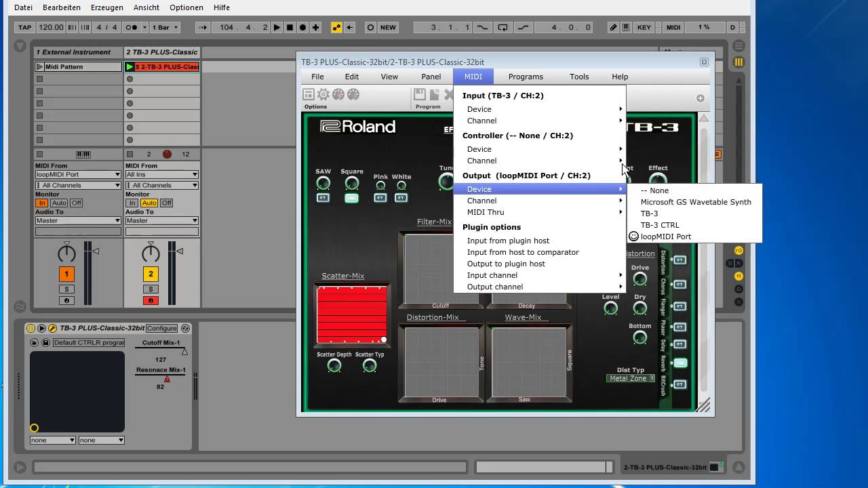
Task: Show the Ableton mixer section toggle
Action: (738, 276)
